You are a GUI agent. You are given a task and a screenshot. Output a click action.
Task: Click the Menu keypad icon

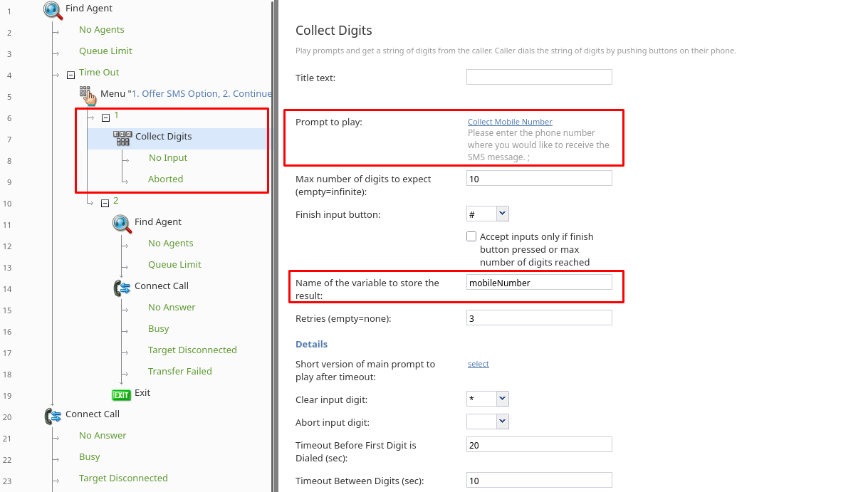87,94
